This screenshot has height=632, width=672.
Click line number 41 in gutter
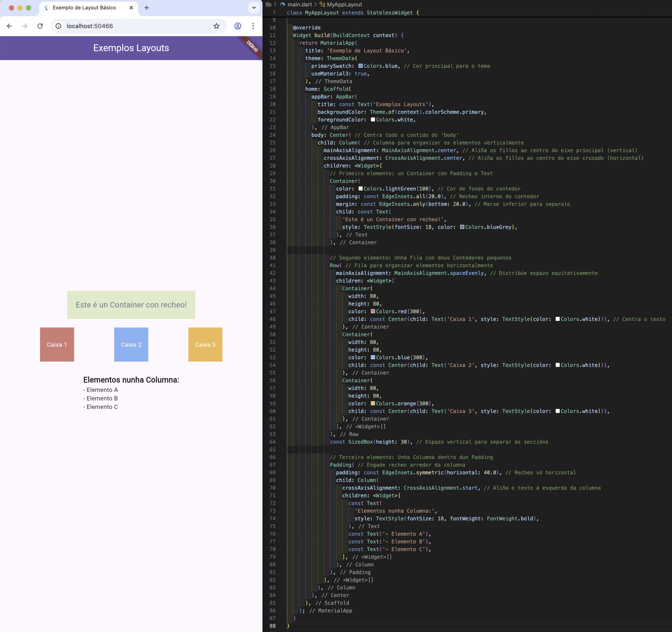click(272, 265)
